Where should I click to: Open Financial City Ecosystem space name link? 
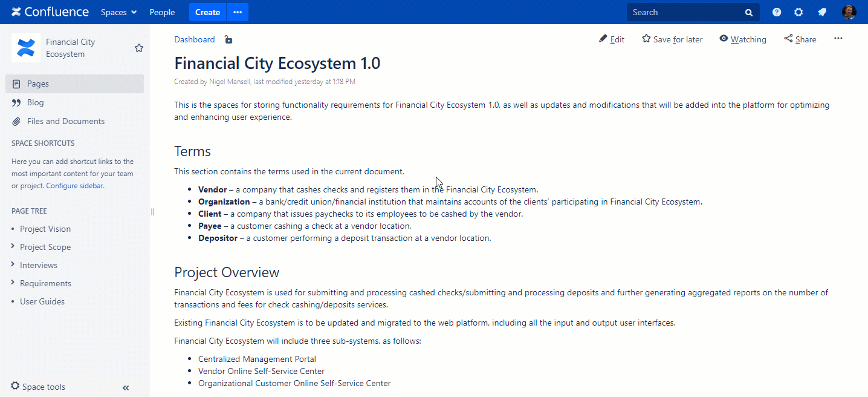click(71, 48)
